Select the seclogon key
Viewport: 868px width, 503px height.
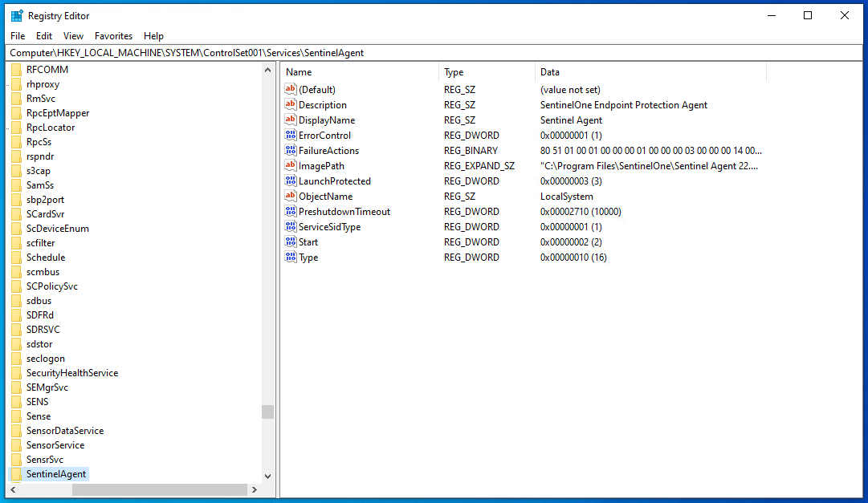coord(46,359)
